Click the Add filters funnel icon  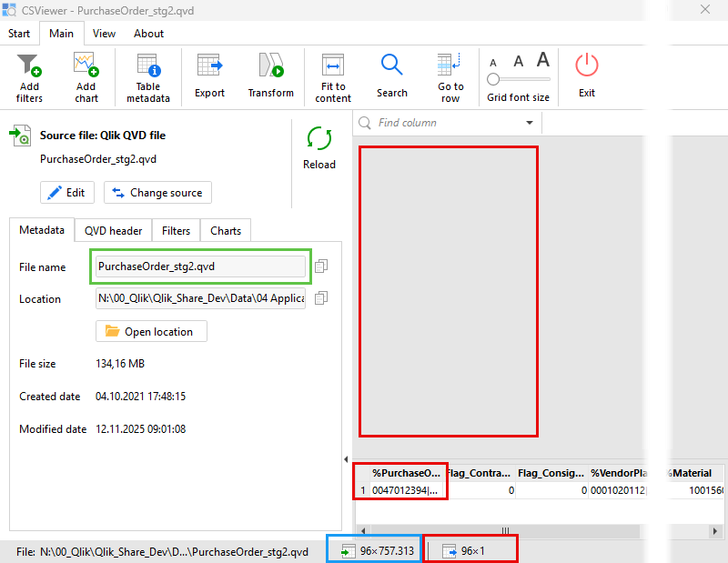click(x=29, y=67)
